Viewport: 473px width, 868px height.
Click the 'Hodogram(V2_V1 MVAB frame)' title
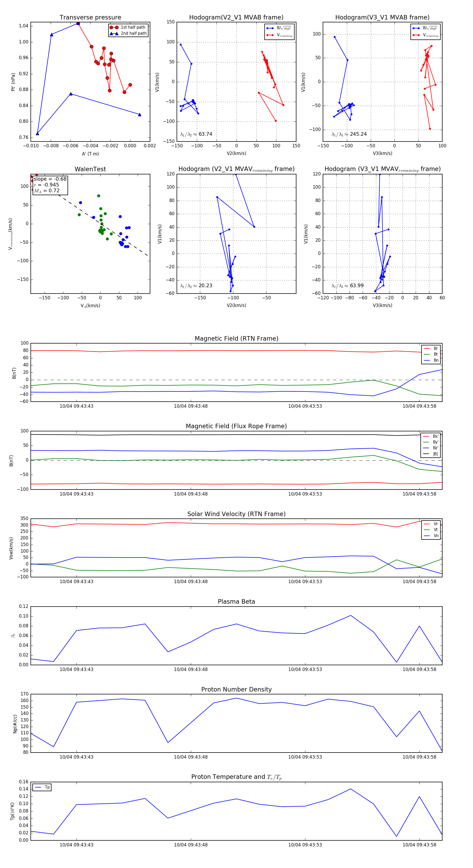tap(236, 18)
